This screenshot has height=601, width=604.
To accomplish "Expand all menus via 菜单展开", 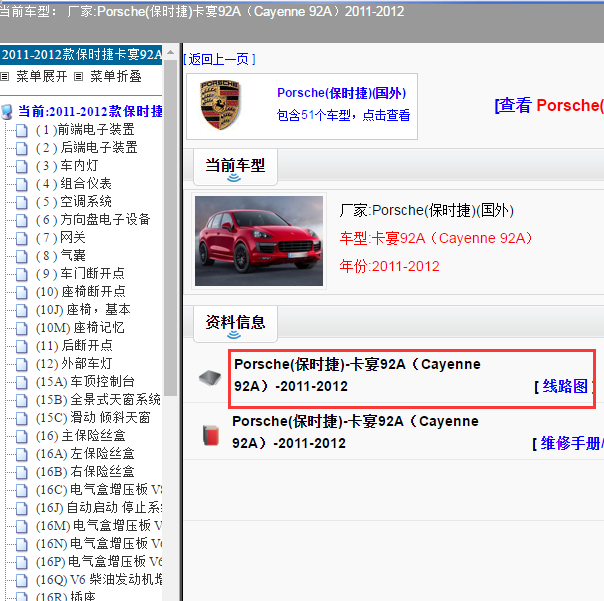I will (42, 76).
